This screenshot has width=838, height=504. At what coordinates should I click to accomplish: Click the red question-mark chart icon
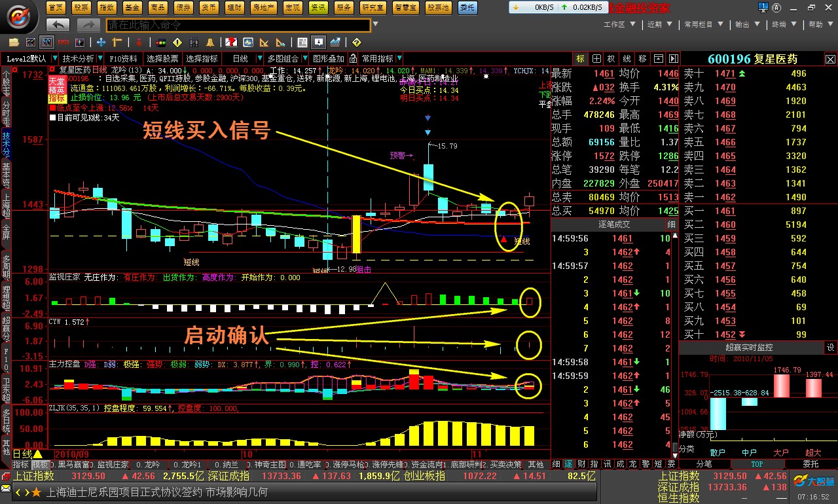[231, 43]
